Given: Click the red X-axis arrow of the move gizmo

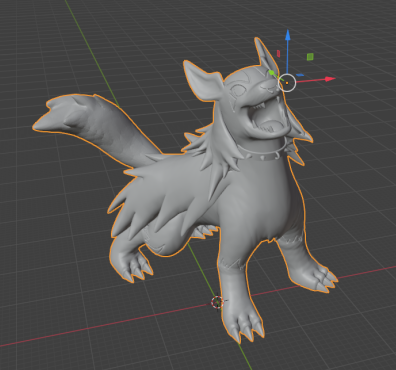Looking at the screenshot, I should [x=330, y=79].
